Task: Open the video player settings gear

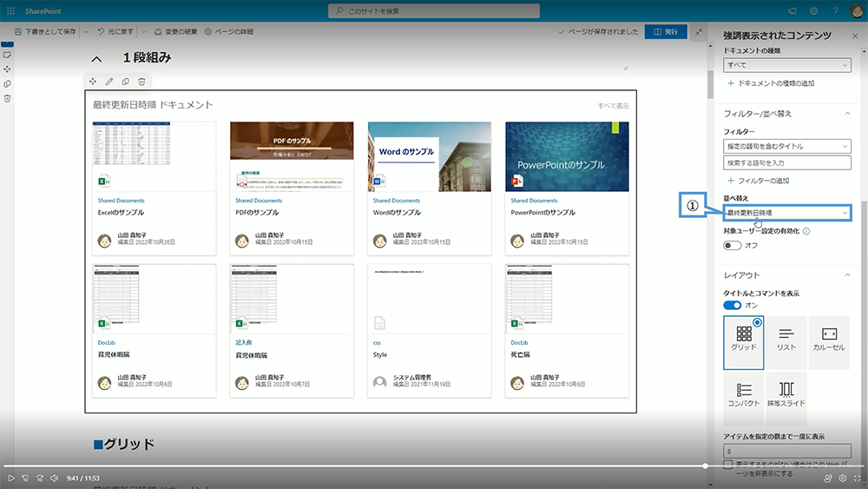Action: coord(843,478)
